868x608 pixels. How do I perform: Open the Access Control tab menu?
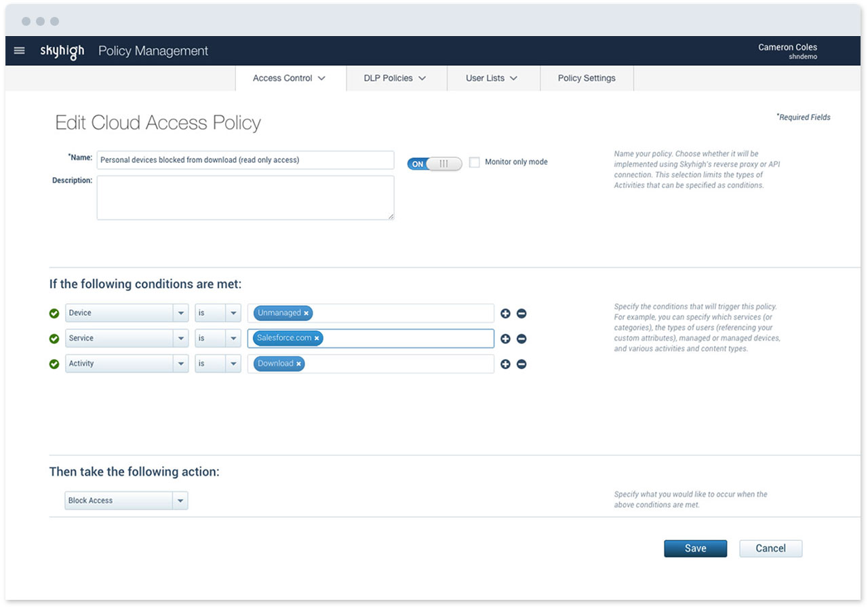[290, 78]
